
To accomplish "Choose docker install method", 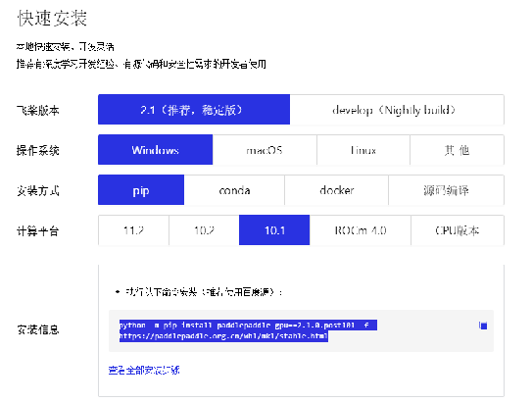I will click(x=337, y=190).
